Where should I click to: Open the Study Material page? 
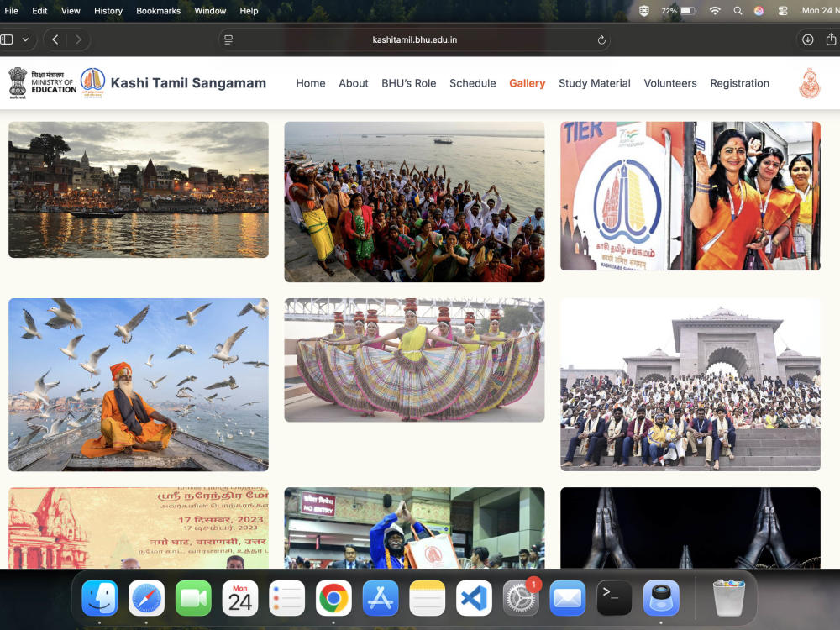[x=595, y=83]
